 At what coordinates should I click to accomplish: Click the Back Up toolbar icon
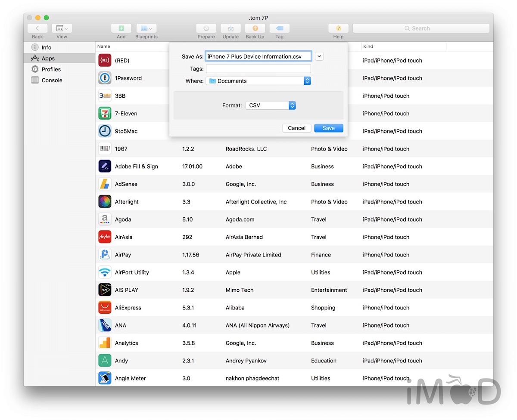(x=255, y=28)
